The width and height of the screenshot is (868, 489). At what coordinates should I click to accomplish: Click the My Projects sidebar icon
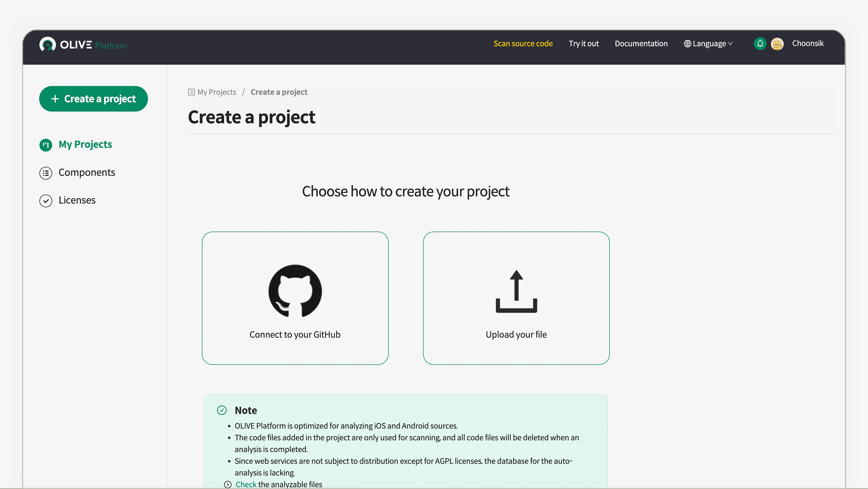(46, 145)
